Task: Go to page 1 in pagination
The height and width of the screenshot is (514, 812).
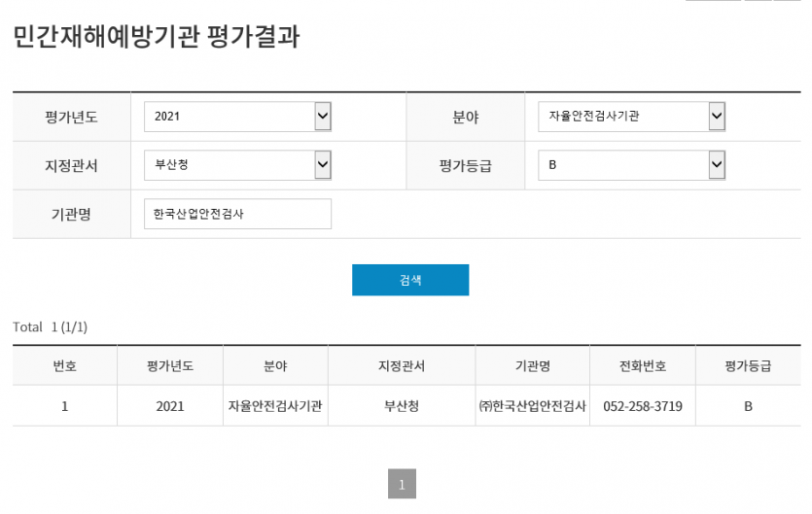Action: coord(402,484)
